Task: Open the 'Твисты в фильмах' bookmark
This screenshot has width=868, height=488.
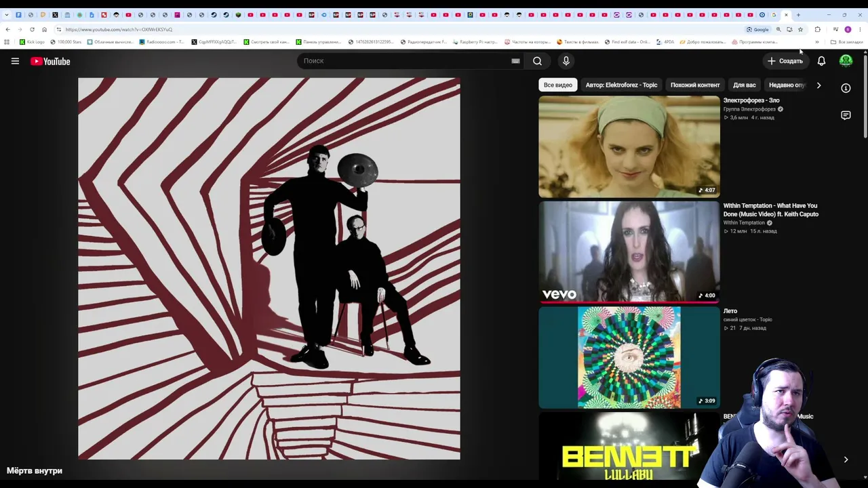Action: (x=576, y=42)
